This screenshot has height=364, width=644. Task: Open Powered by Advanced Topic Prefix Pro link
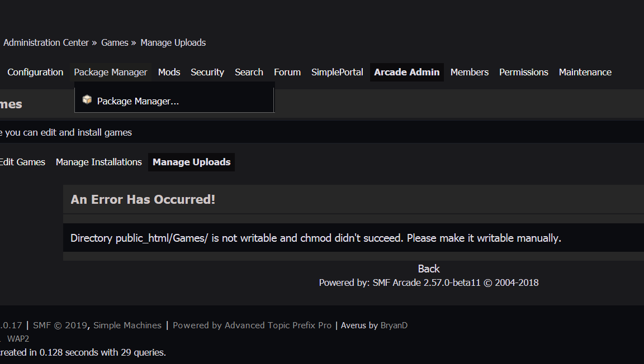click(252, 325)
